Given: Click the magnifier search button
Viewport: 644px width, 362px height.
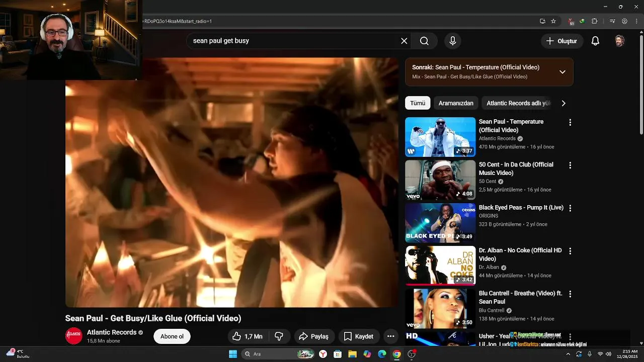Looking at the screenshot, I should point(424,41).
